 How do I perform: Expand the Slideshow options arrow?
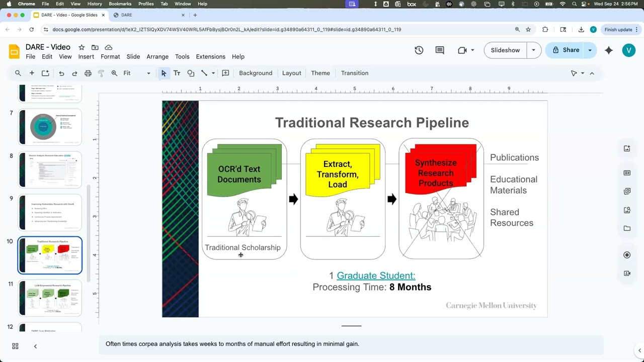click(533, 50)
